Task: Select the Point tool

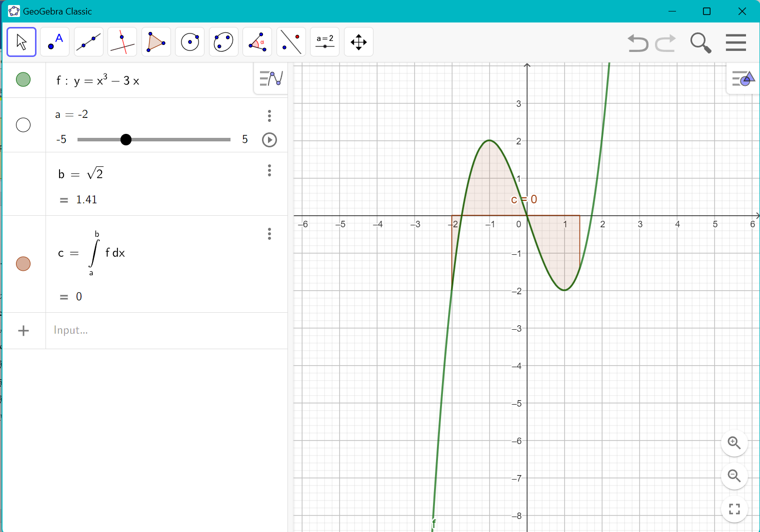Action: point(55,42)
